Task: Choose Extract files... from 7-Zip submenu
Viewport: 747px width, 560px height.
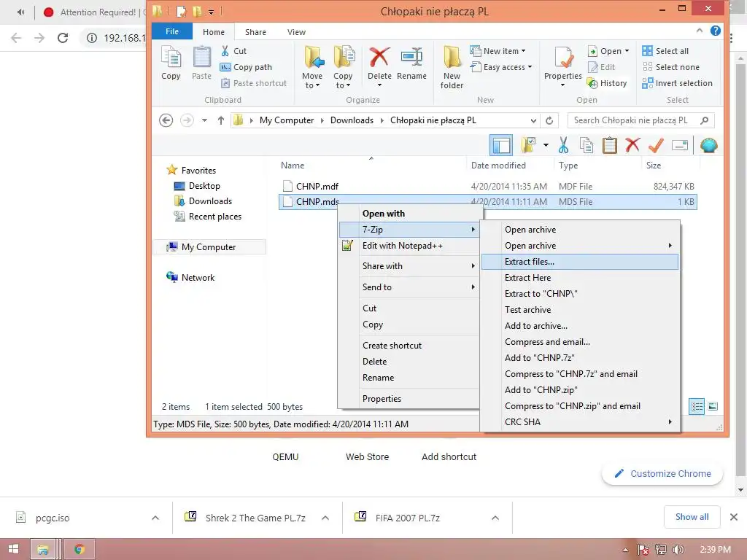Action: pyautogui.click(x=580, y=262)
